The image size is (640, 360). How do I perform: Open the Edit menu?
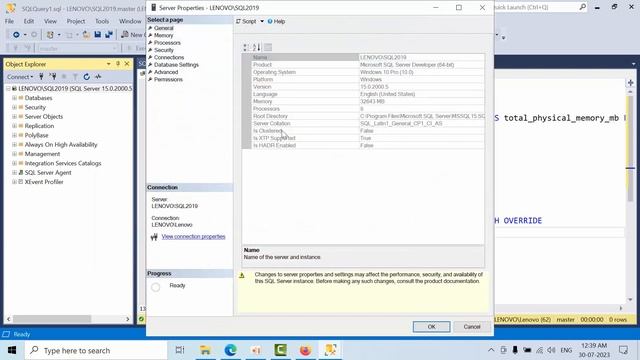click(29, 21)
